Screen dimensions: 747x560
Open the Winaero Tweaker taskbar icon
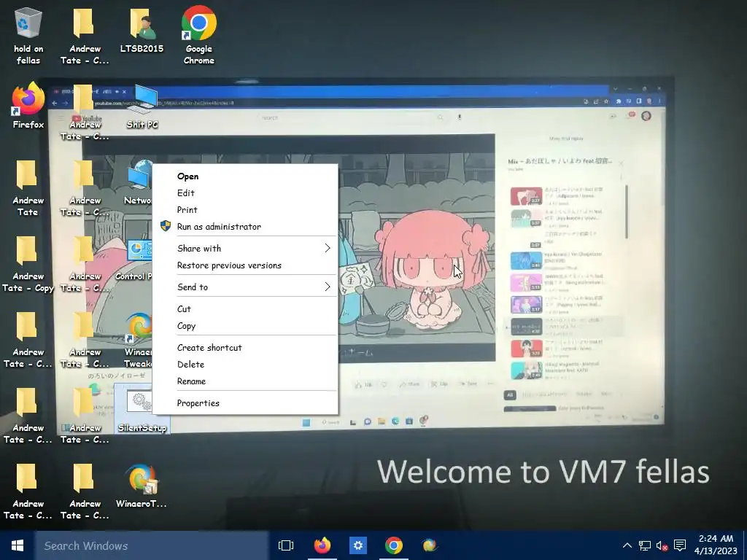[430, 545]
